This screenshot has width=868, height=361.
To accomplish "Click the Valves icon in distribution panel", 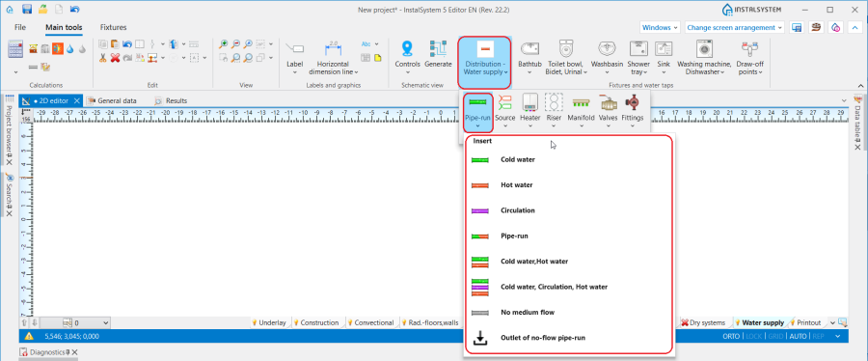I will click(608, 102).
